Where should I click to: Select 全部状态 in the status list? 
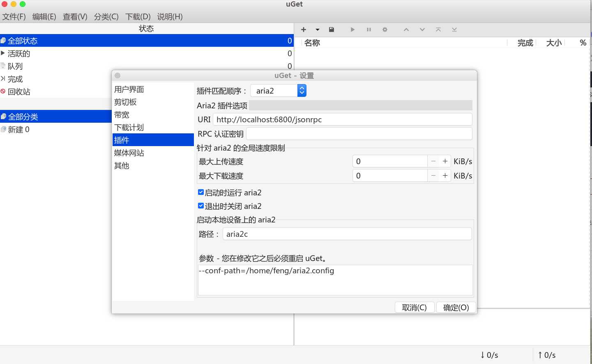tap(147, 41)
